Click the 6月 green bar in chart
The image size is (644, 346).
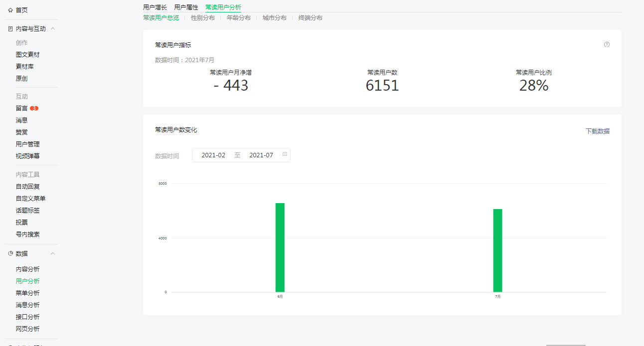coord(280,247)
